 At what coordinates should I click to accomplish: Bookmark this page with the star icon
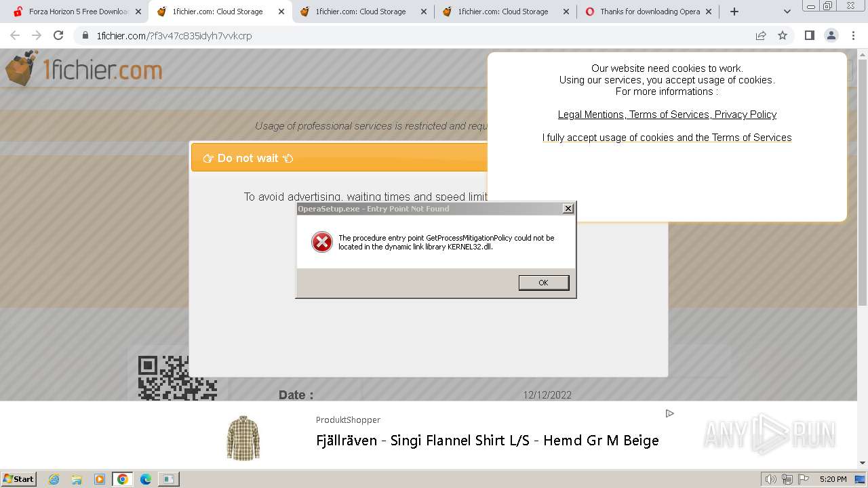(783, 35)
